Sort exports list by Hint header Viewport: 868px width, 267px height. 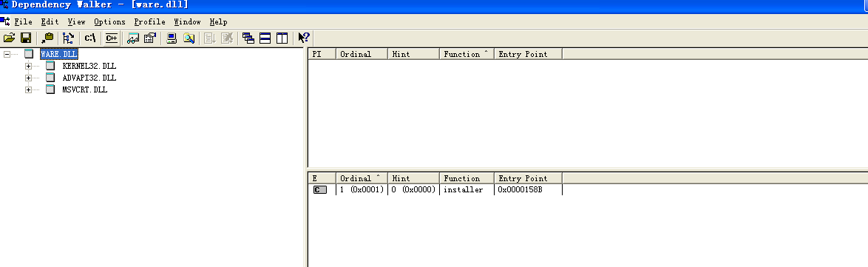(413, 178)
